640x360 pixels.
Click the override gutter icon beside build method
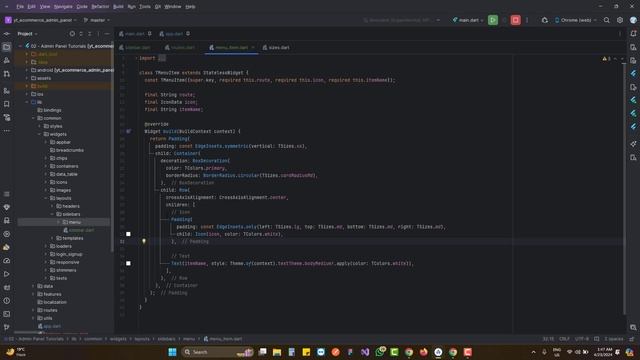(x=129, y=131)
